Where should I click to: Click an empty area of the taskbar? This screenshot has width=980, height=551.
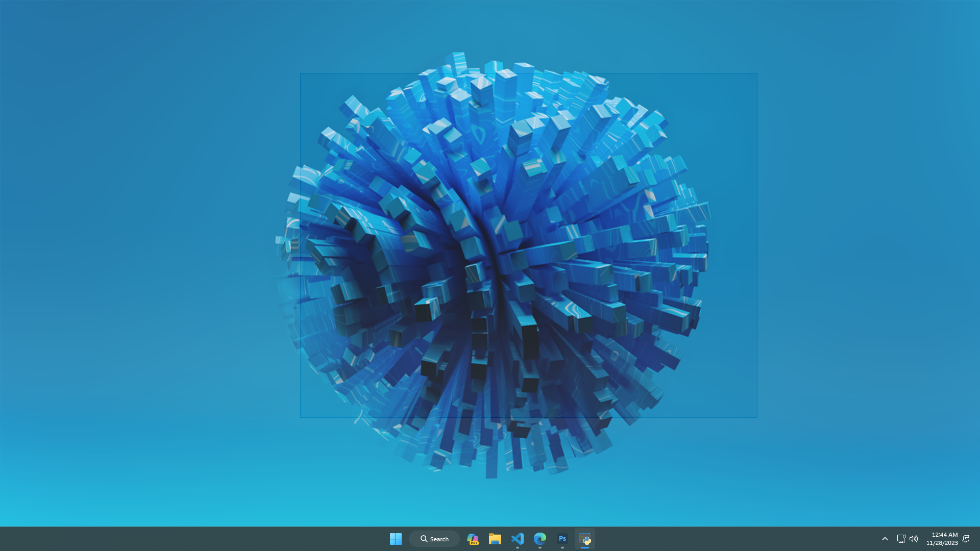pyautogui.click(x=204, y=539)
